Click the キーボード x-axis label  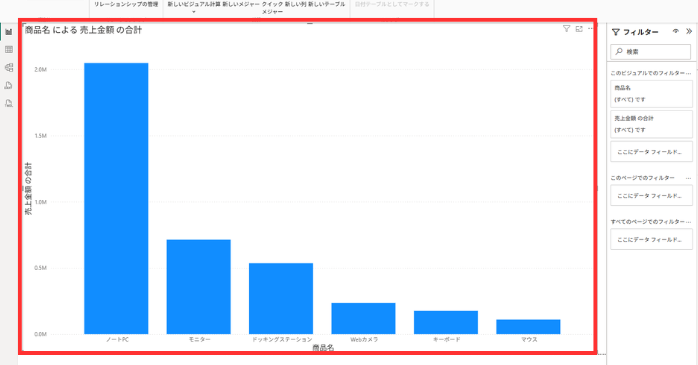click(446, 340)
